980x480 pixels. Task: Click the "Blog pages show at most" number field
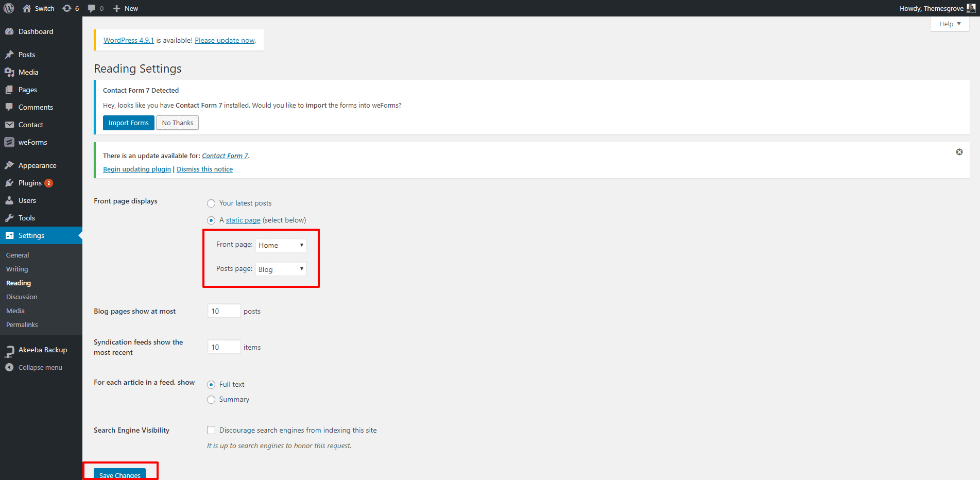coord(223,311)
